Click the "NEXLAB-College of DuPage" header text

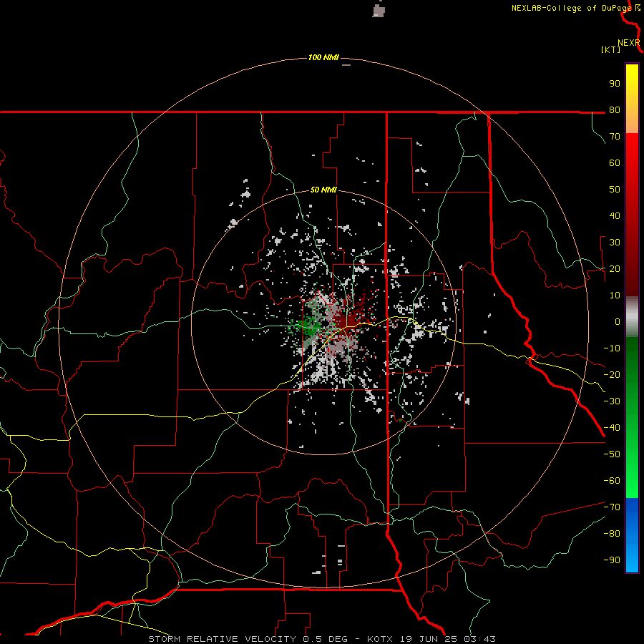pyautogui.click(x=571, y=8)
